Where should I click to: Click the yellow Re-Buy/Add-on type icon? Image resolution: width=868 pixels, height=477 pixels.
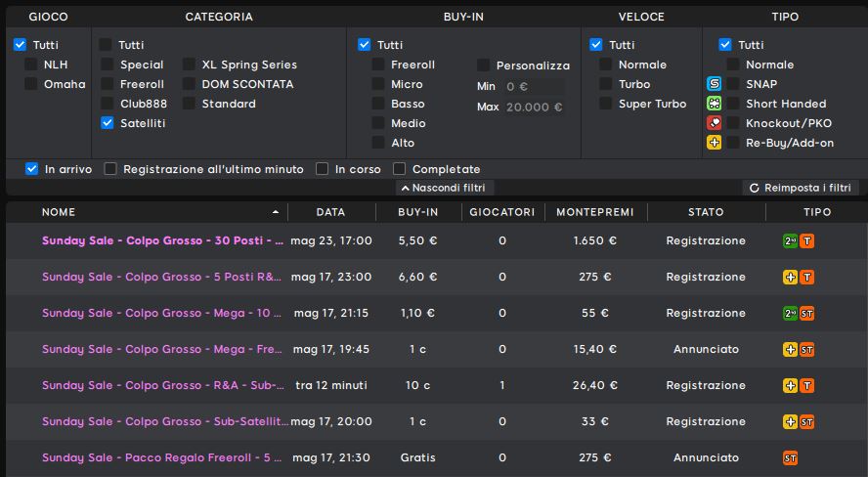(x=715, y=142)
